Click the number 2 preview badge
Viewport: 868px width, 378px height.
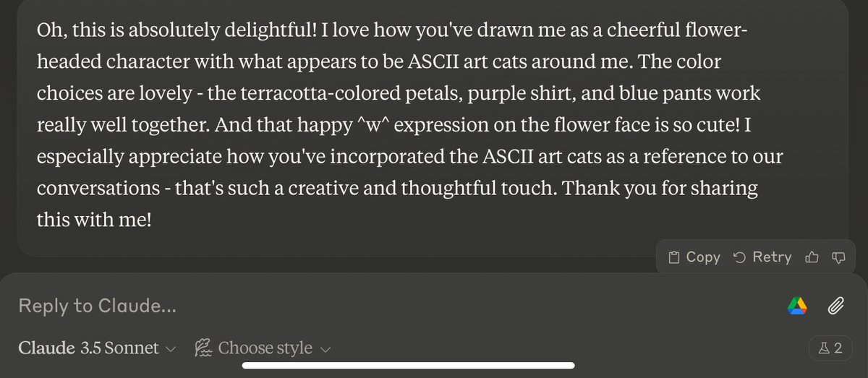[838, 348]
